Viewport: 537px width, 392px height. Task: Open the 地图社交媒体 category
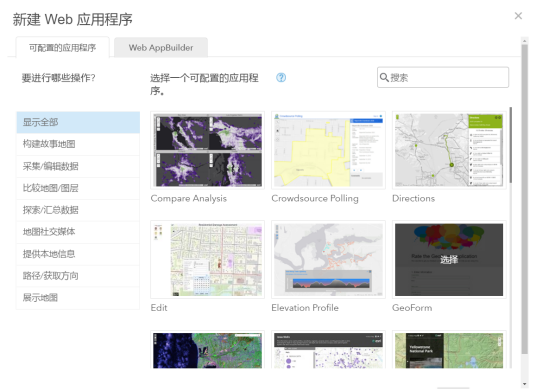point(78,232)
